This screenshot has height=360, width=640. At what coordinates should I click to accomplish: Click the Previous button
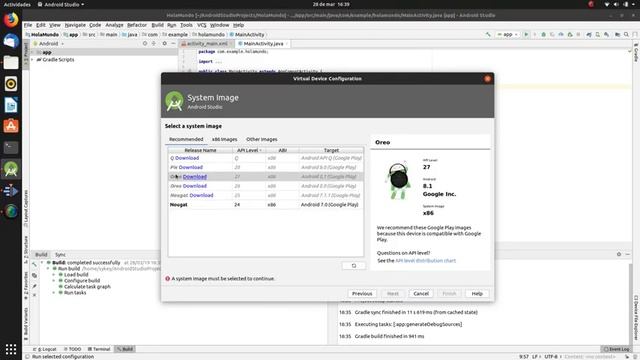click(x=362, y=293)
